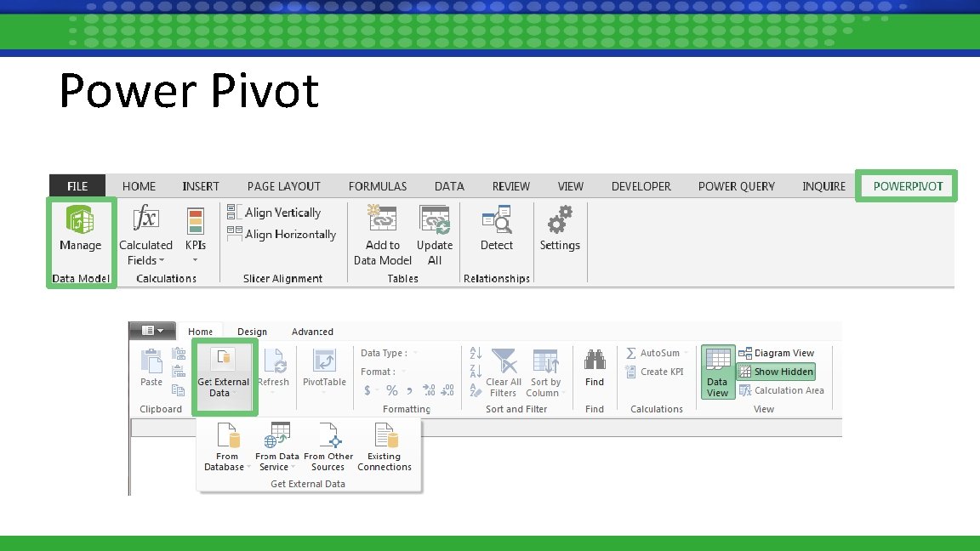Click Detect relationships
Viewport: 980px width, 551px height.
coord(497,229)
